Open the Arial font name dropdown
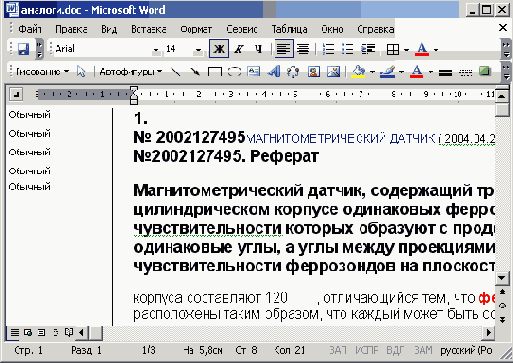Screen dimensions: 513x363 tap(155, 50)
